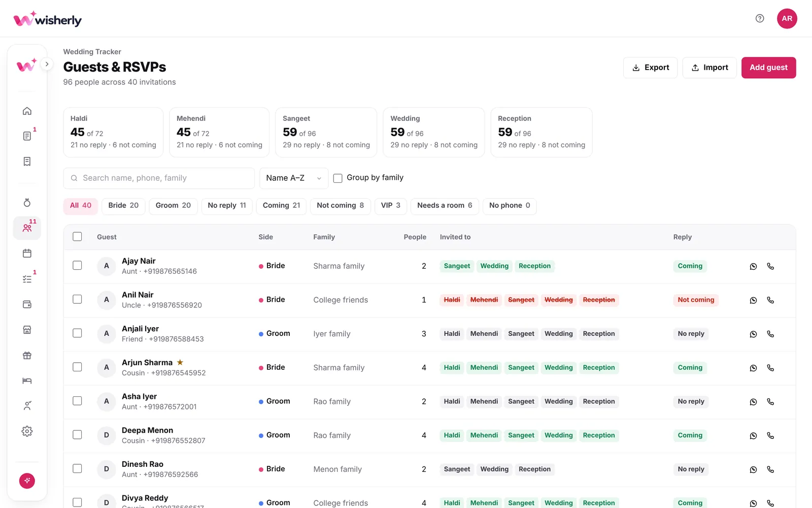The height and width of the screenshot is (508, 812).
Task: Message Ajay Nair on WhatsApp
Action: (x=753, y=266)
